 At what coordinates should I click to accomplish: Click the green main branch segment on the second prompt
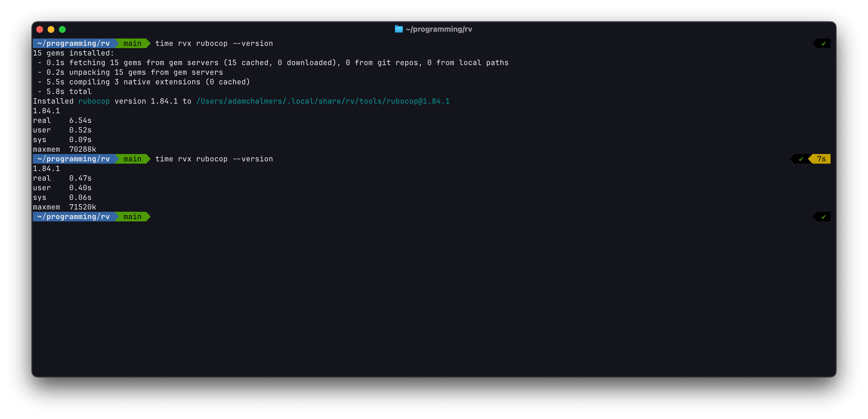pos(132,159)
